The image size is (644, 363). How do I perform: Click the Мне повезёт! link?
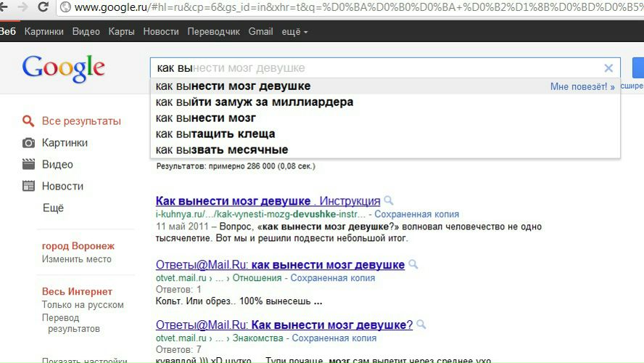coord(582,87)
